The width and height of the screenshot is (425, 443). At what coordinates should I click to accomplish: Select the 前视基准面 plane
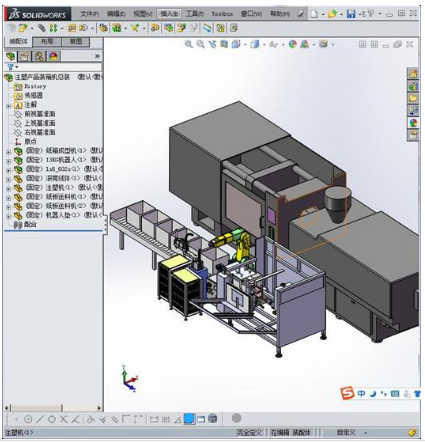40,114
